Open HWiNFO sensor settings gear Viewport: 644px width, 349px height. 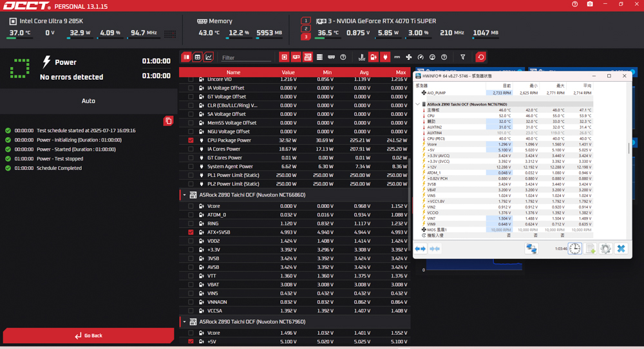coord(605,249)
